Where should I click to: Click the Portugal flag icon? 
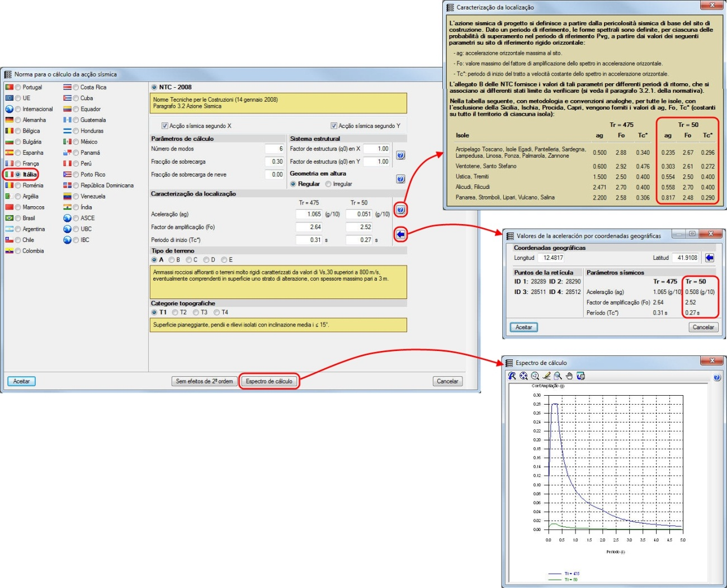pyautogui.click(x=9, y=87)
